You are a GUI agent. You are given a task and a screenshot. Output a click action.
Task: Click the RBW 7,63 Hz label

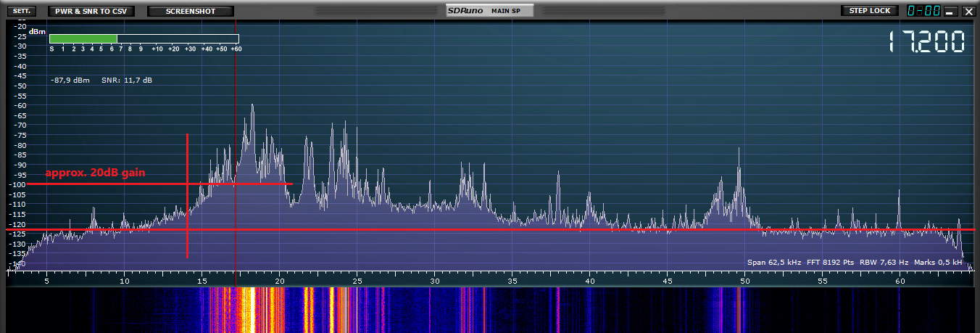pos(884,262)
